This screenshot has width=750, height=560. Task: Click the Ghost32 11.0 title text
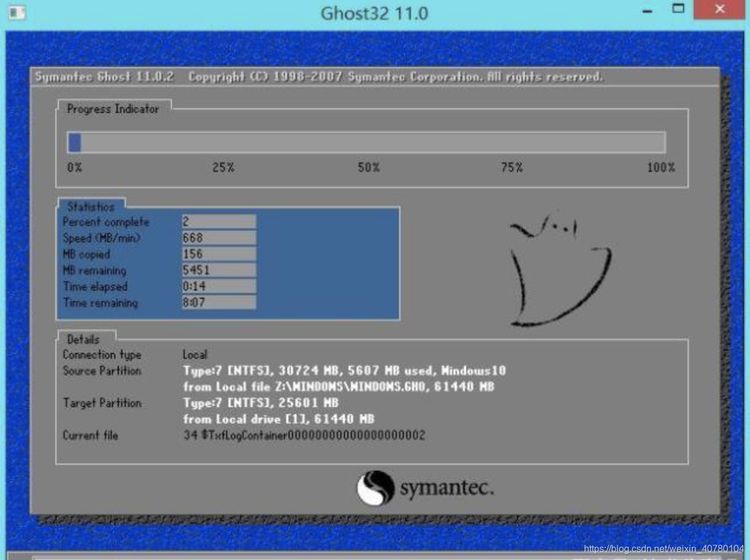(374, 13)
